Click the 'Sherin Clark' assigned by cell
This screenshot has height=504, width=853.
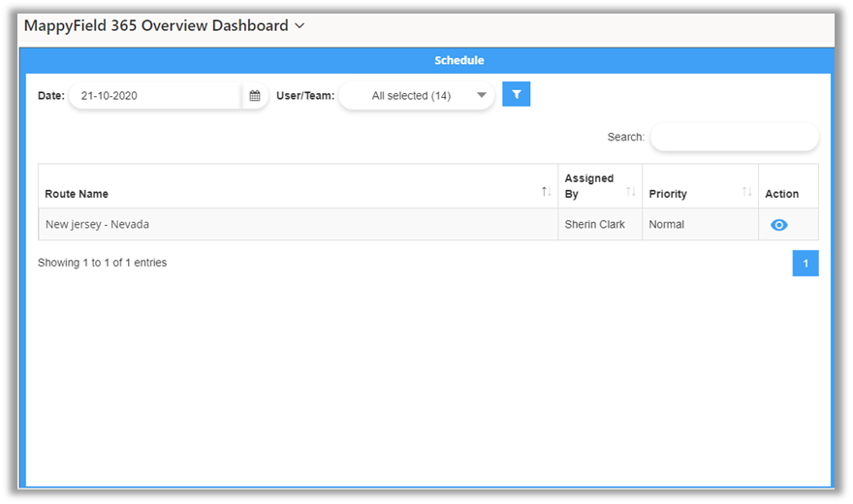pos(594,225)
